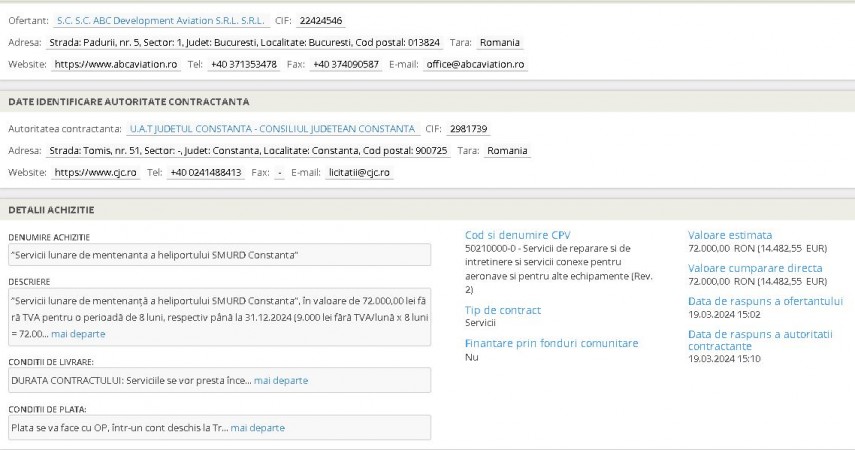Click the Plata se va face cu OP payment conditions text
The width and height of the screenshot is (855, 450).
tap(119, 428)
